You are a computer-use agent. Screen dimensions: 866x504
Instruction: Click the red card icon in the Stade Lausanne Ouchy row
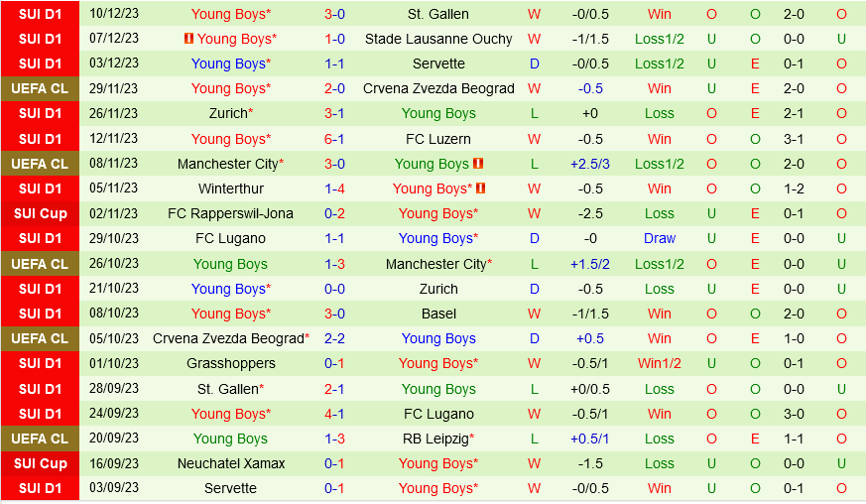(x=189, y=40)
